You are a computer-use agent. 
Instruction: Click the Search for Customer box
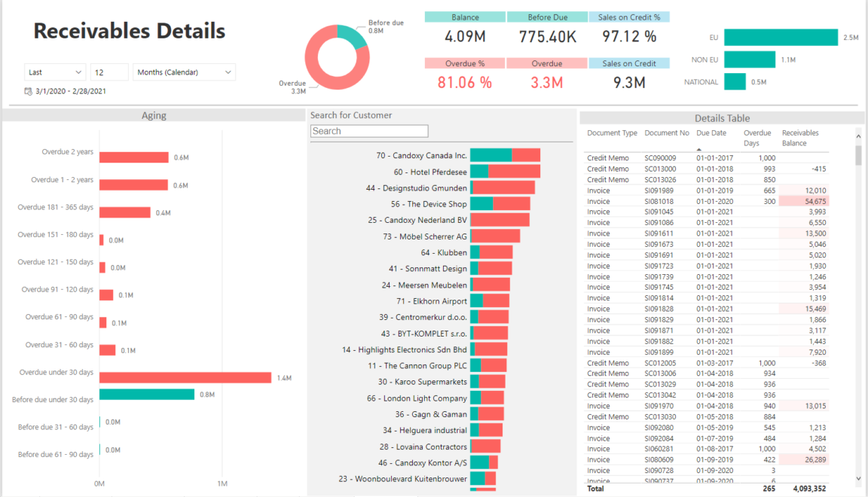click(369, 130)
